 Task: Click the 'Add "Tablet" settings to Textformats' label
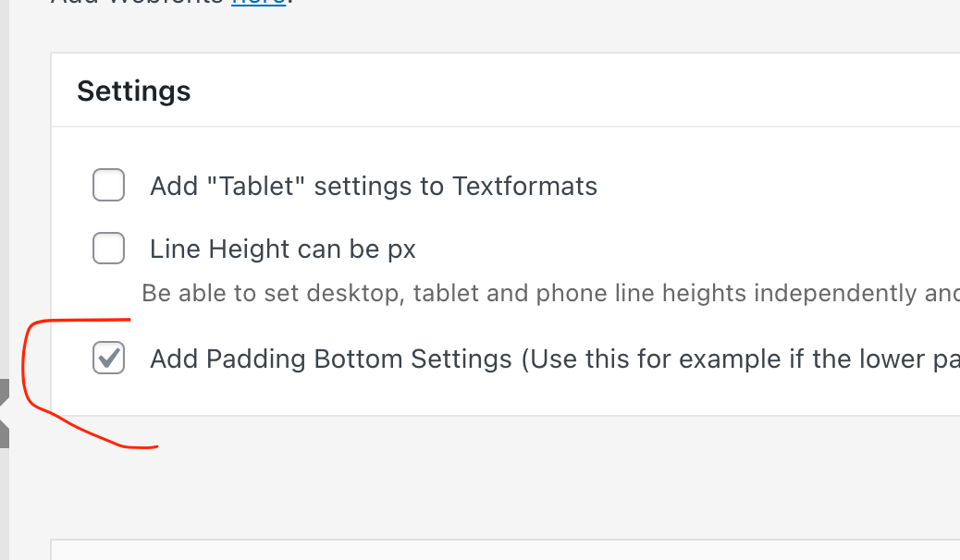click(x=374, y=187)
